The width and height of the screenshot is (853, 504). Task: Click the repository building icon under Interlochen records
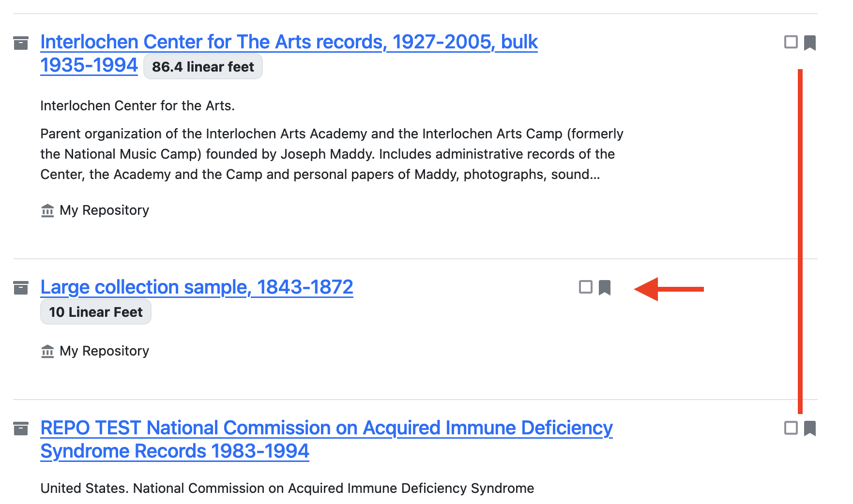tap(47, 210)
